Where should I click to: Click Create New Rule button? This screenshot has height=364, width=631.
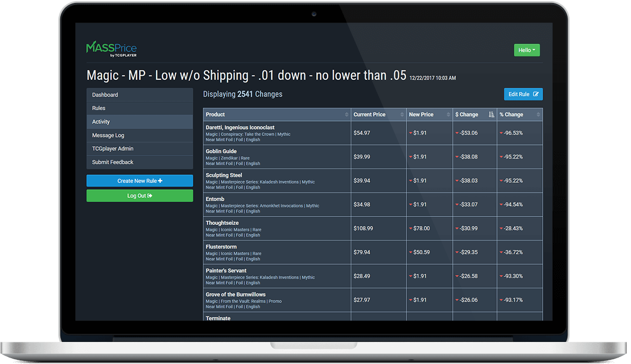click(140, 181)
